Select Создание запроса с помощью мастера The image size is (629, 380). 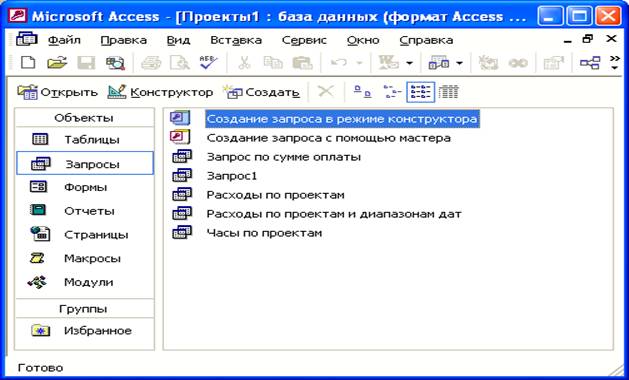tap(329, 138)
